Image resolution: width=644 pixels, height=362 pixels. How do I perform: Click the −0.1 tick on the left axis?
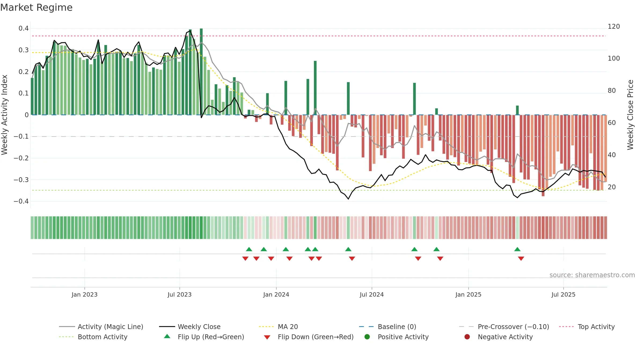pos(21,136)
